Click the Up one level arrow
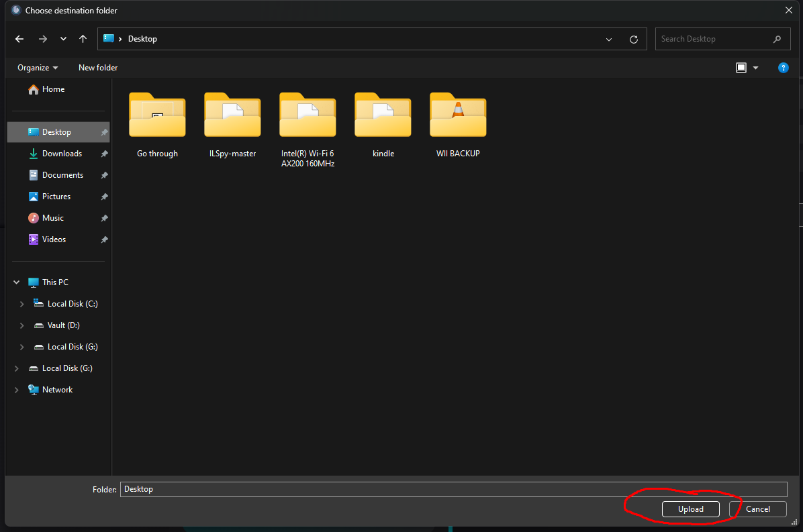803x532 pixels. 83,39
